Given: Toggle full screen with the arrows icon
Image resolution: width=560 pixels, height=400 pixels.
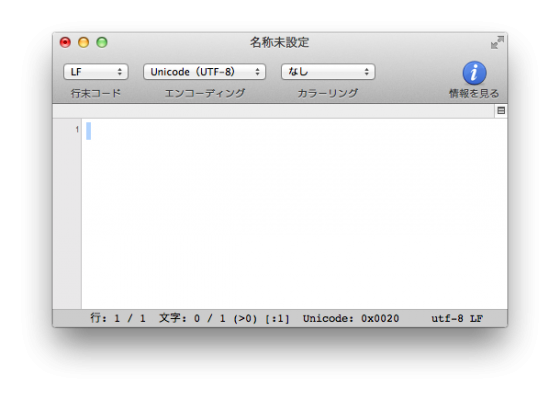Looking at the screenshot, I should [497, 42].
